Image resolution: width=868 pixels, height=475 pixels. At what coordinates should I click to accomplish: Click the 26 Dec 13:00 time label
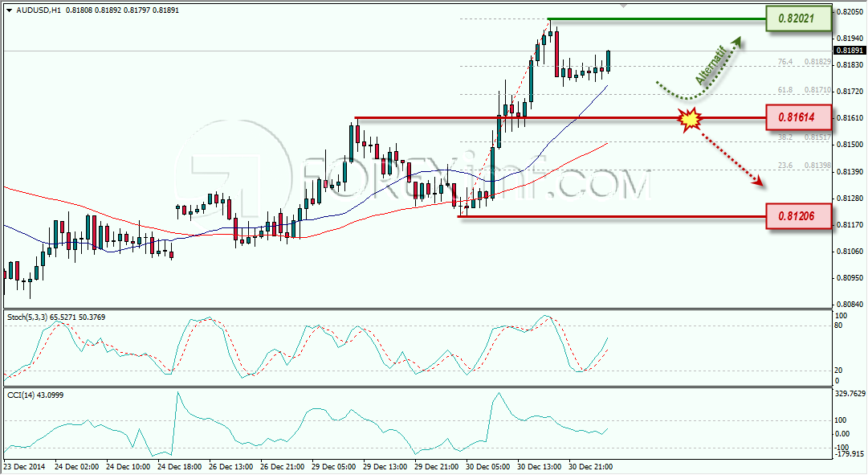[230, 467]
